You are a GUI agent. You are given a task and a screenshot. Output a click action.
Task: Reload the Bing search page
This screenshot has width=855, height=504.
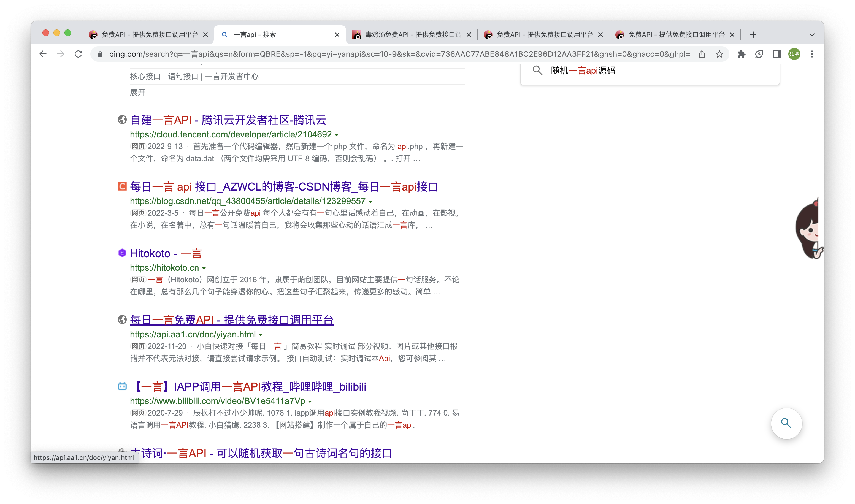click(x=79, y=54)
